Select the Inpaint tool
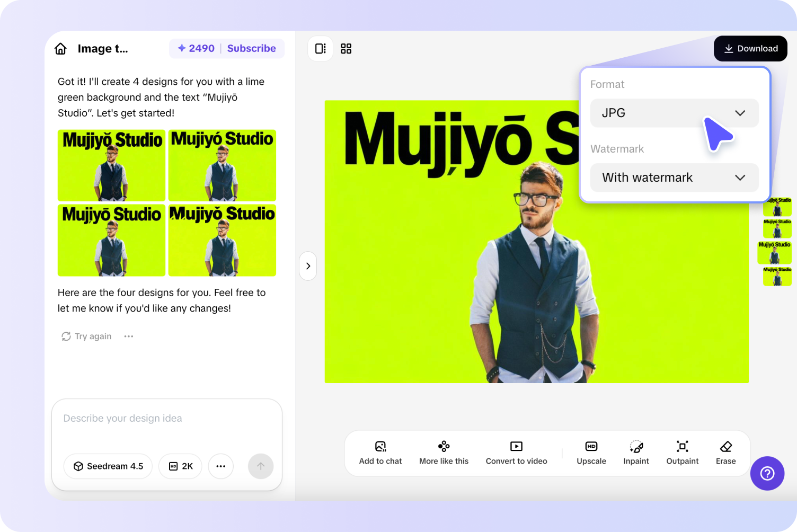Image resolution: width=797 pixels, height=532 pixels. tap(636, 453)
